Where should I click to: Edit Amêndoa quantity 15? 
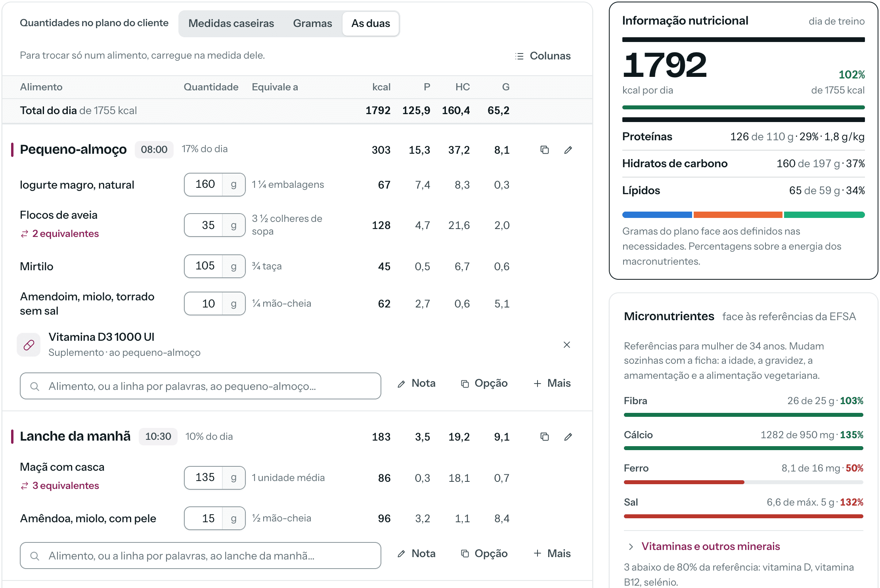coord(204,518)
